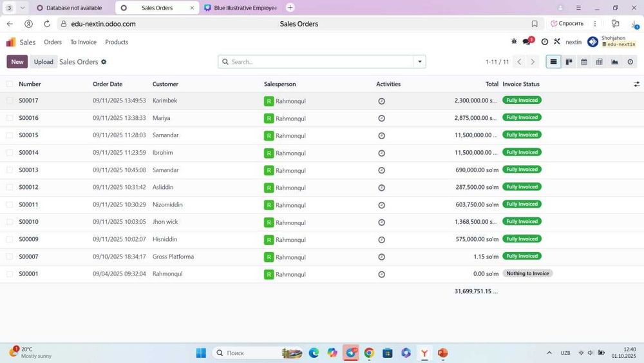644x363 pixels.
Task: Click the address bar URL
Action: pyautogui.click(x=103, y=24)
